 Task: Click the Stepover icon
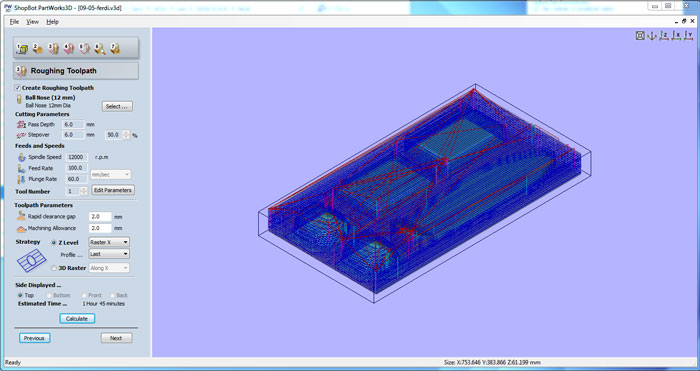tap(21, 135)
